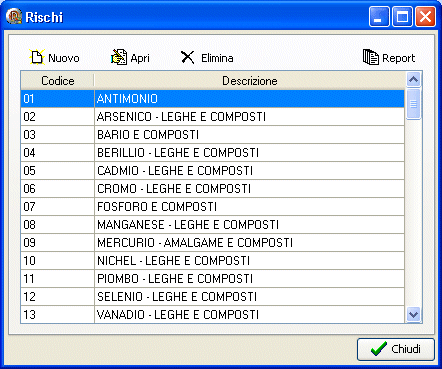442x369 pixels.
Task: Delete the entry using Elimina label
Action: (217, 58)
